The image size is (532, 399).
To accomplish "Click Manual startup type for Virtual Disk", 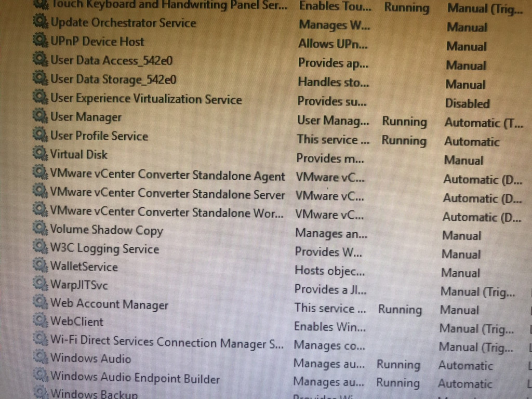I will coord(463,160).
